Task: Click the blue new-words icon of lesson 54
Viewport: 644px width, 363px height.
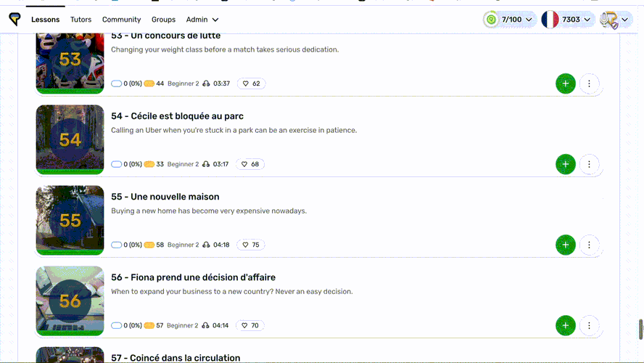Action: [116, 164]
